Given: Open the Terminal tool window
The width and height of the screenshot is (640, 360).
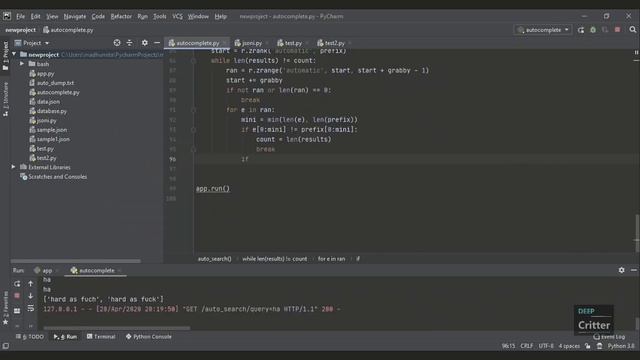Looking at the screenshot, I should 101,337.
